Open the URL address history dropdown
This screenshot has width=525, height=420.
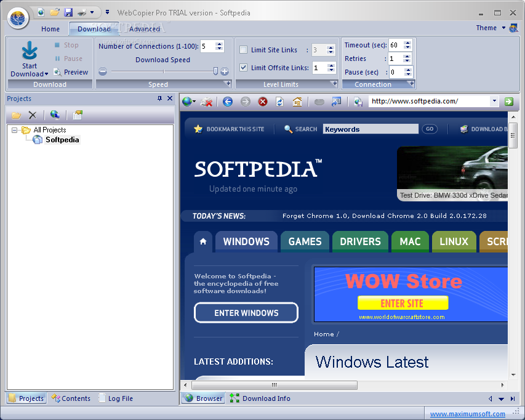(494, 101)
